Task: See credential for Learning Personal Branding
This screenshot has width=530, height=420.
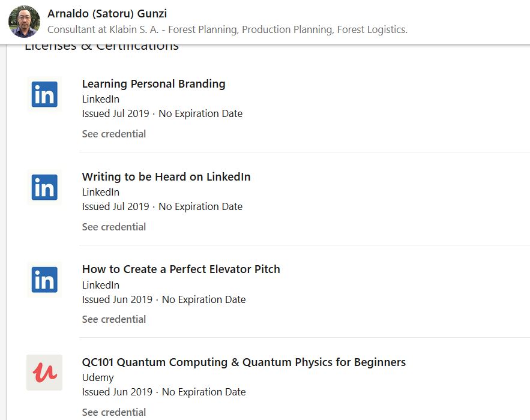Action: [114, 134]
